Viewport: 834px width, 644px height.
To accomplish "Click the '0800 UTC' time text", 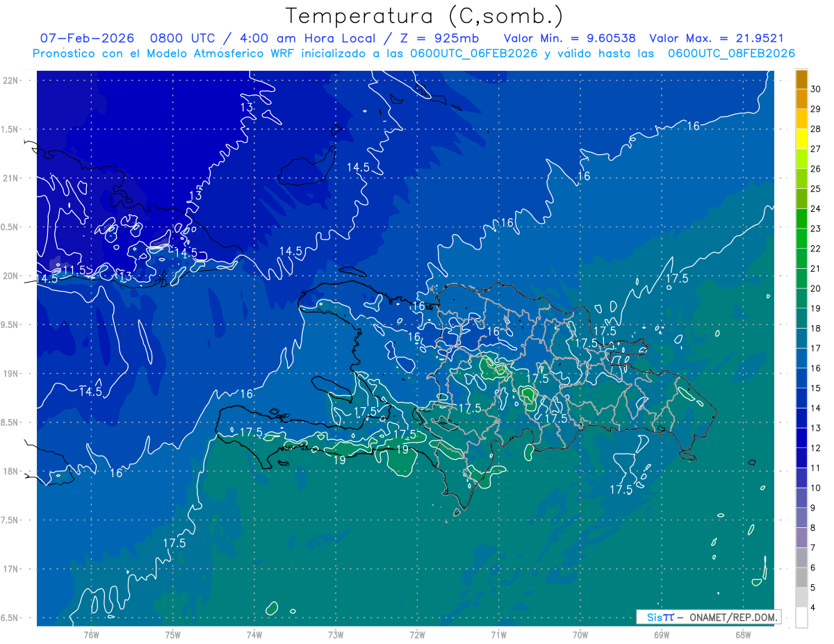I will pos(181,38).
